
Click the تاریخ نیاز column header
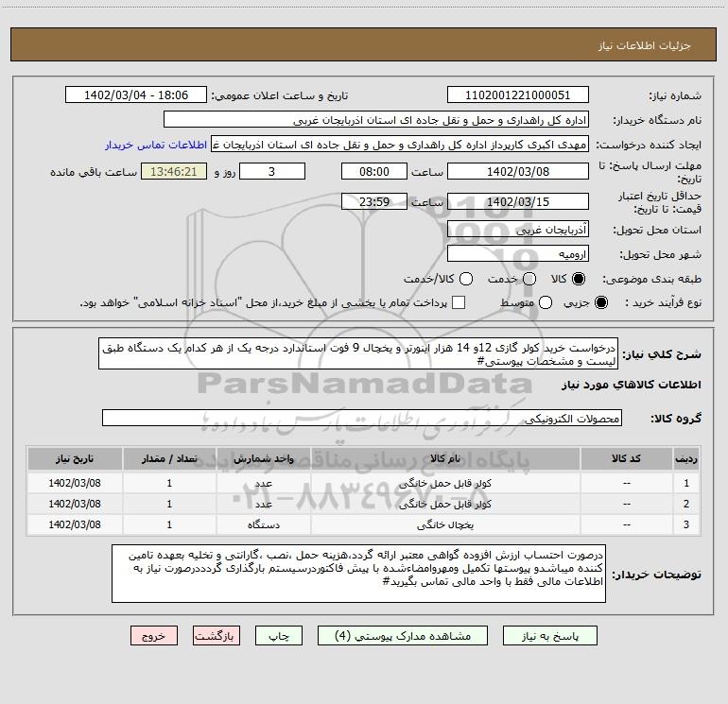point(75,458)
